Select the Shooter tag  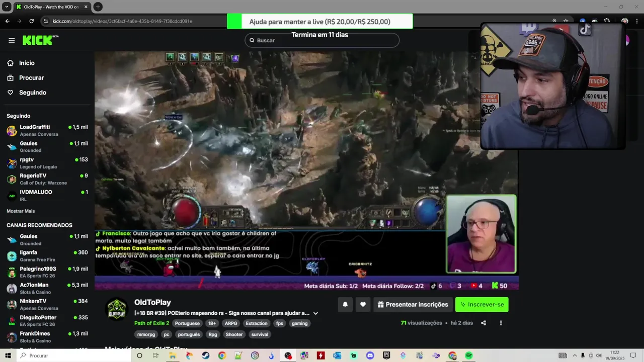coord(234,334)
